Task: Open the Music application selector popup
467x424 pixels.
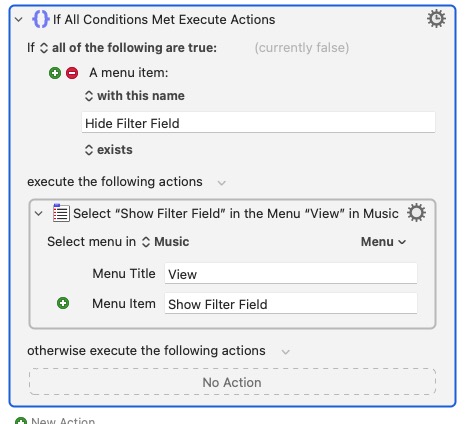Action: coord(166,242)
